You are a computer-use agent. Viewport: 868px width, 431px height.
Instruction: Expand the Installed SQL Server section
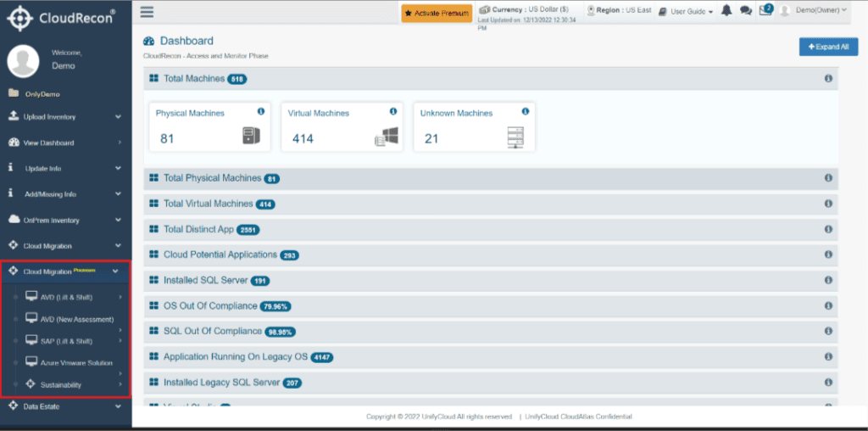tap(491, 280)
